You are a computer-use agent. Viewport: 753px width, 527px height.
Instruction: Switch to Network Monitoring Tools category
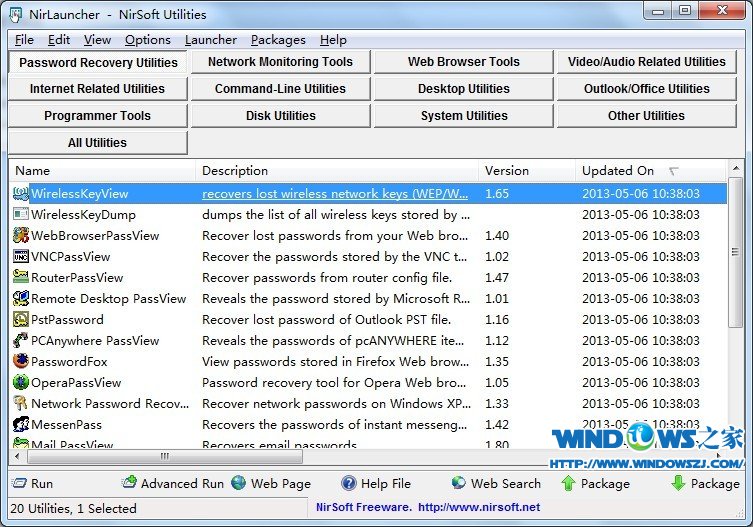pos(280,62)
